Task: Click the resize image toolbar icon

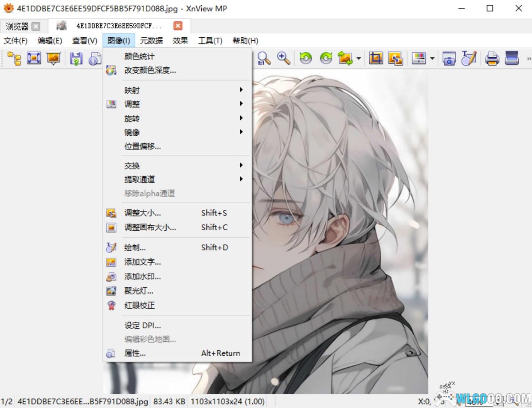Action: [395, 58]
